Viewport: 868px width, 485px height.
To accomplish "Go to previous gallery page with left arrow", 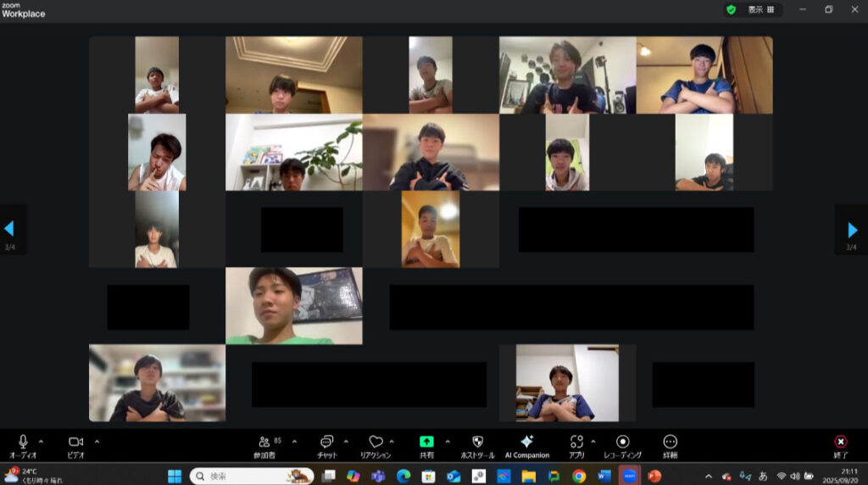I will (9, 229).
